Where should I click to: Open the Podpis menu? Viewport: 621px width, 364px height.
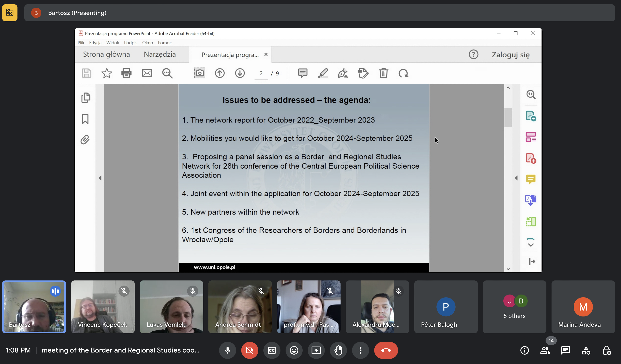click(131, 42)
